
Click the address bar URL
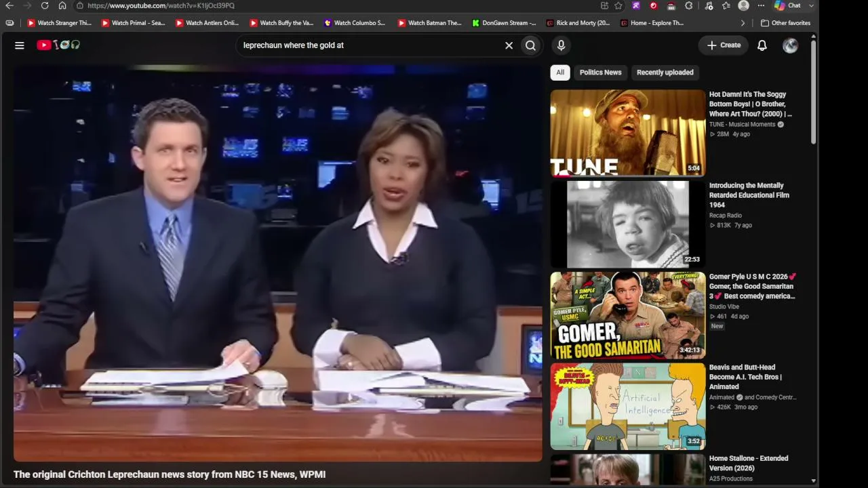pos(161,5)
